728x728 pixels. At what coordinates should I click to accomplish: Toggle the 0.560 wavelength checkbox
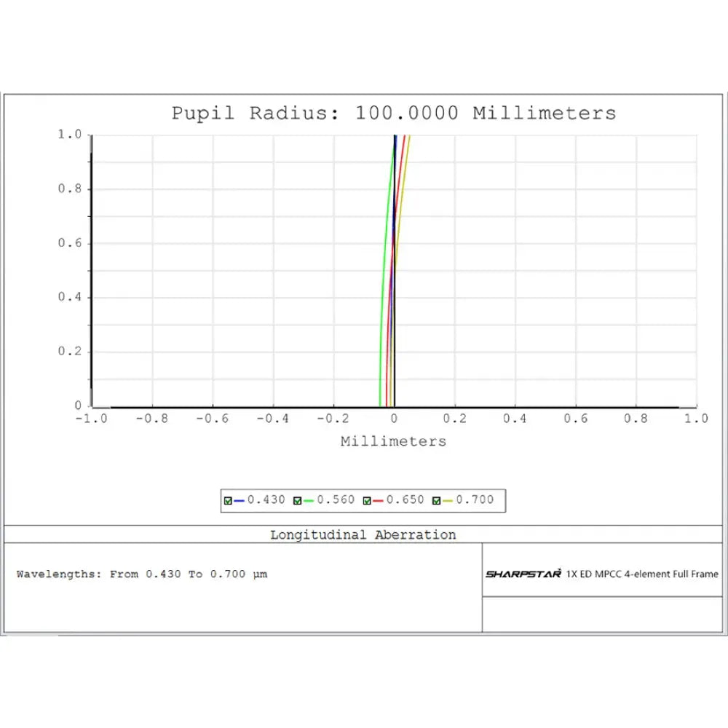coord(297,501)
